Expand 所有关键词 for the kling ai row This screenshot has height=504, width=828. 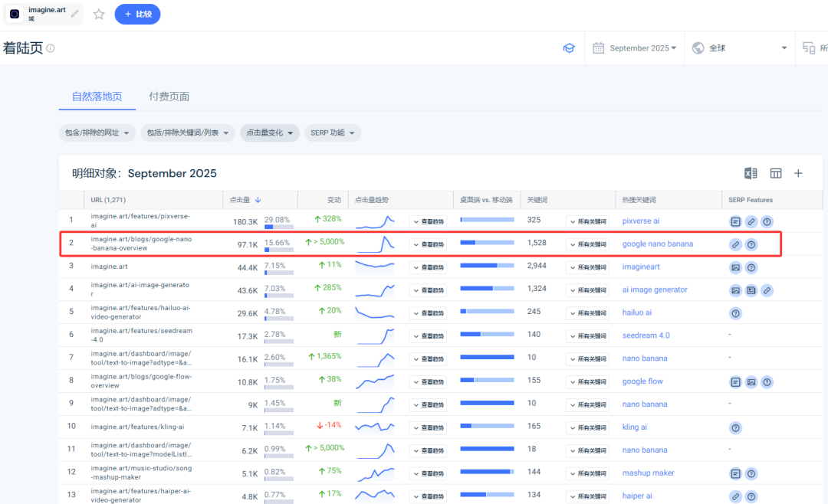point(588,428)
